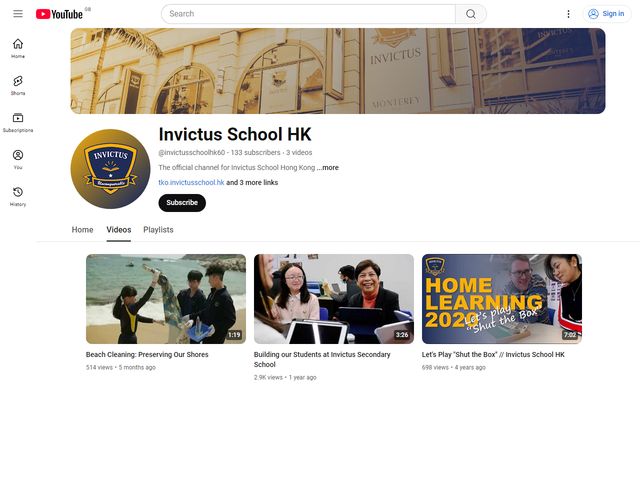Click the Sign in button
This screenshot has width=640, height=480.
[x=607, y=14]
